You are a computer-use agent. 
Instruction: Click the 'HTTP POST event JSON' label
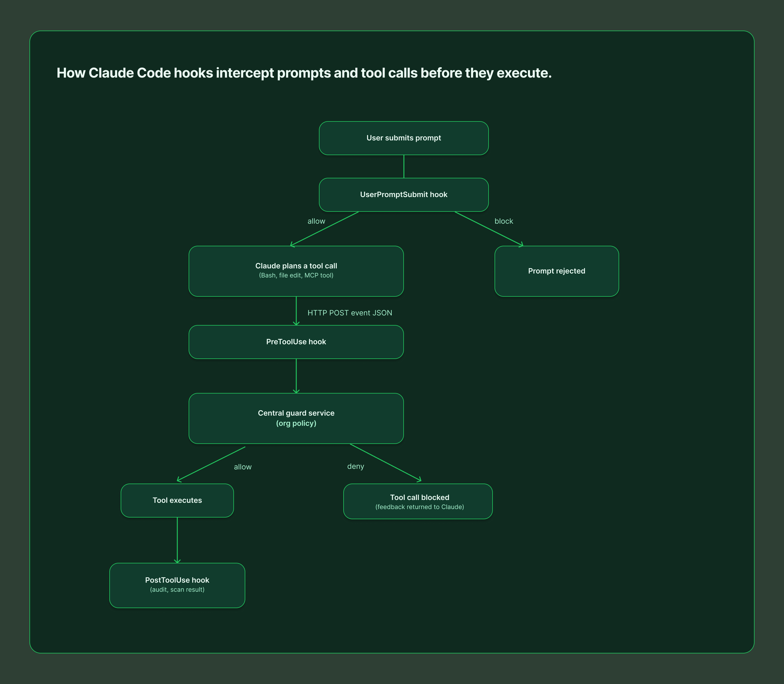[350, 313]
